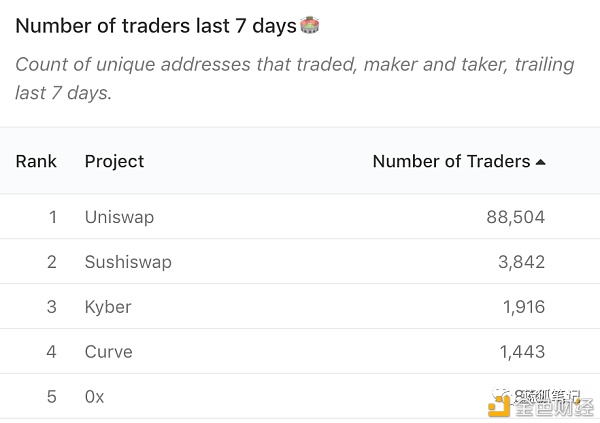Click the orange logo watermark at bottom right
600x423 pixels.
click(499, 405)
